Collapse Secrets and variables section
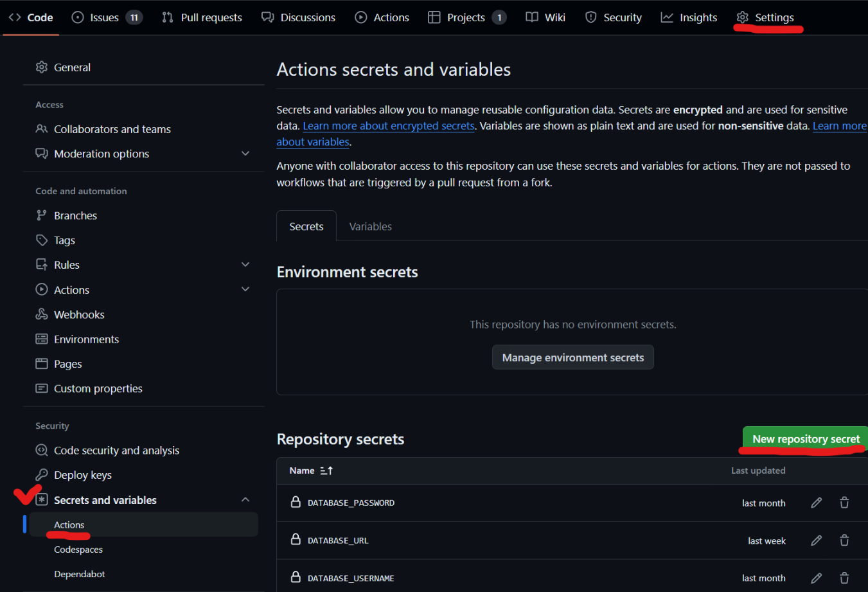 245,500
